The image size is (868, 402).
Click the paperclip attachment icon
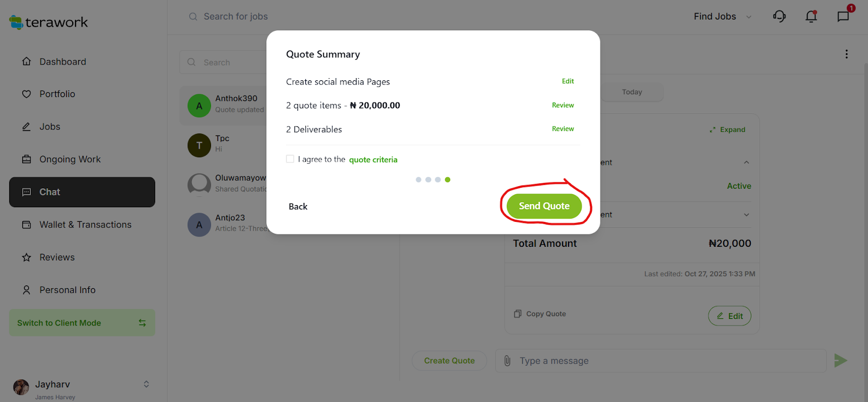point(507,361)
